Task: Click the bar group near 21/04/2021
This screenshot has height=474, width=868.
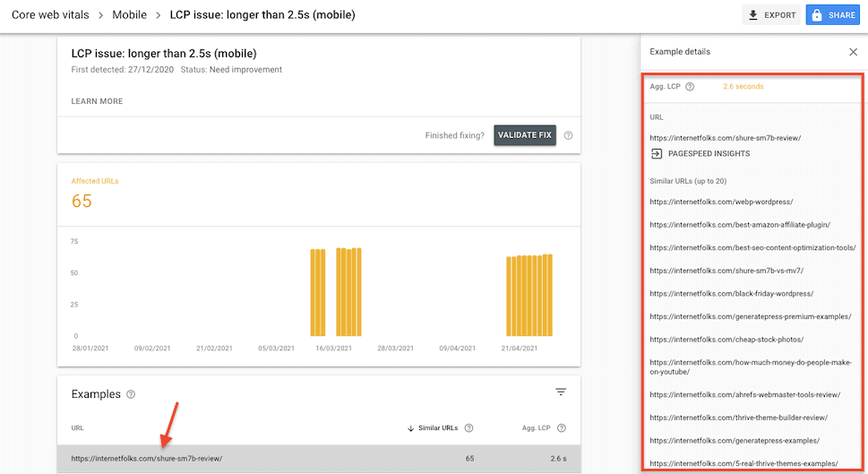Action: pos(529,295)
